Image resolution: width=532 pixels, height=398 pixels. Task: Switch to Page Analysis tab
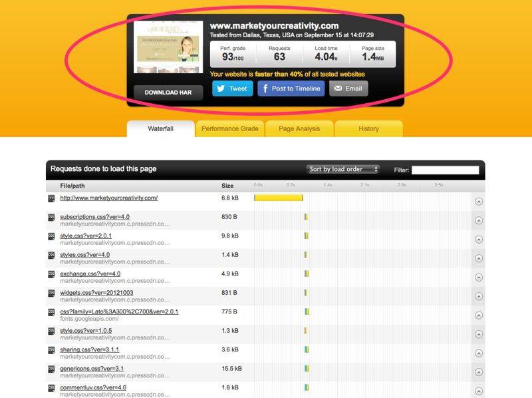click(299, 128)
